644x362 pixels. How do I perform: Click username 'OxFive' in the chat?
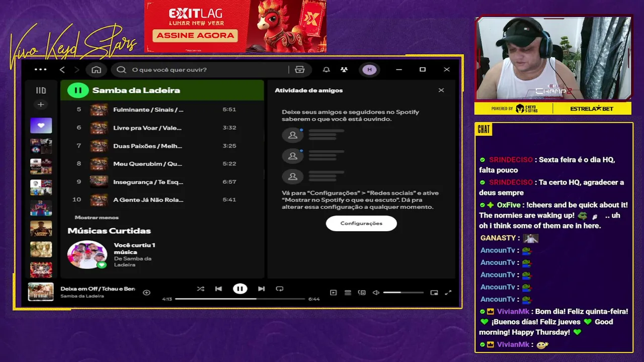click(x=509, y=205)
